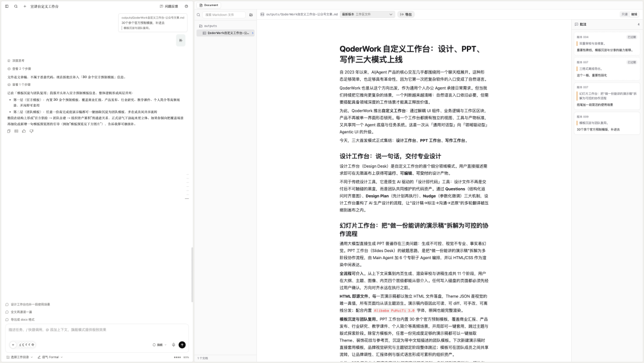Start a new conversation with plus icon

point(24,6)
